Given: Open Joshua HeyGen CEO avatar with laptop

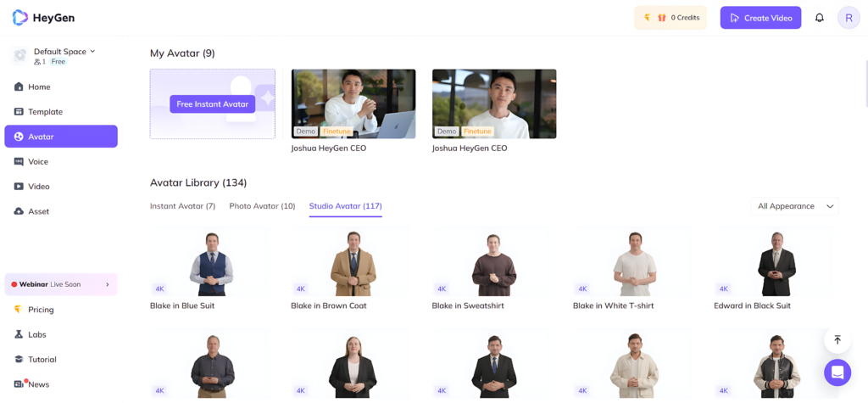Looking at the screenshot, I should [353, 104].
